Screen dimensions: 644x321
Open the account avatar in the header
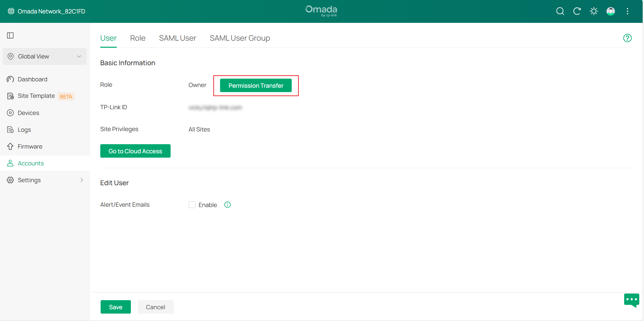click(x=610, y=11)
